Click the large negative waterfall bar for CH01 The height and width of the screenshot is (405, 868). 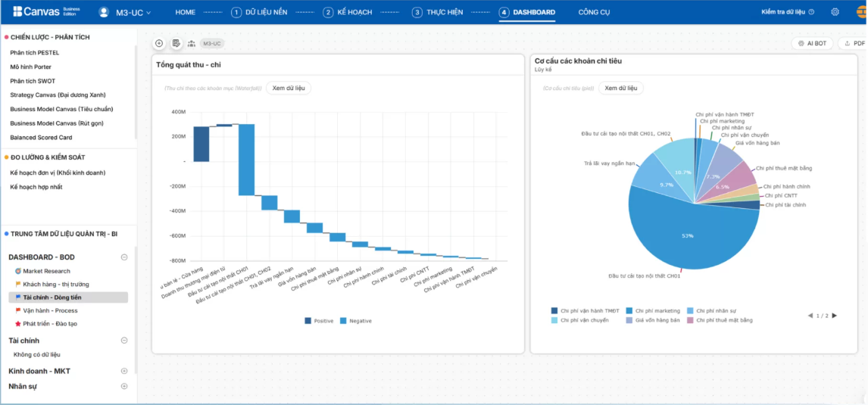pyautogui.click(x=246, y=159)
